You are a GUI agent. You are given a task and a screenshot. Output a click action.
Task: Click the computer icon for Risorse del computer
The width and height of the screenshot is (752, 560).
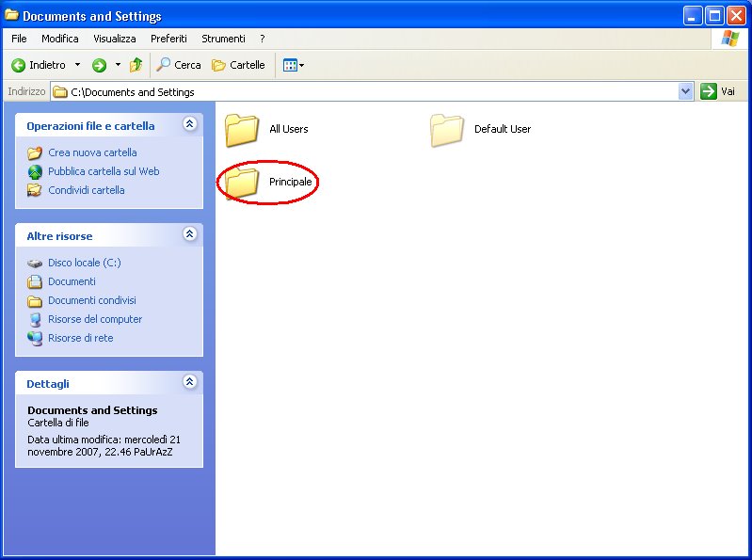click(x=35, y=320)
